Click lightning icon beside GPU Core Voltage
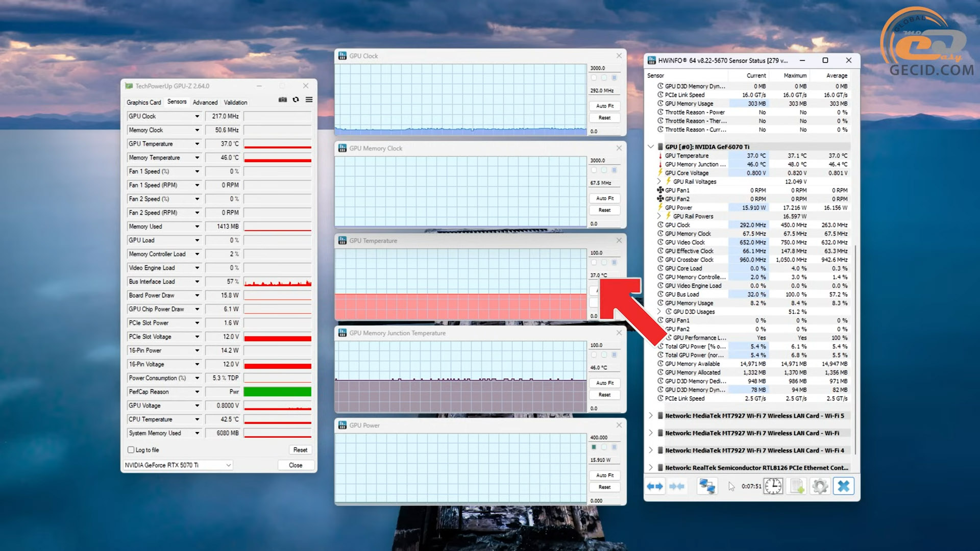 coord(660,172)
